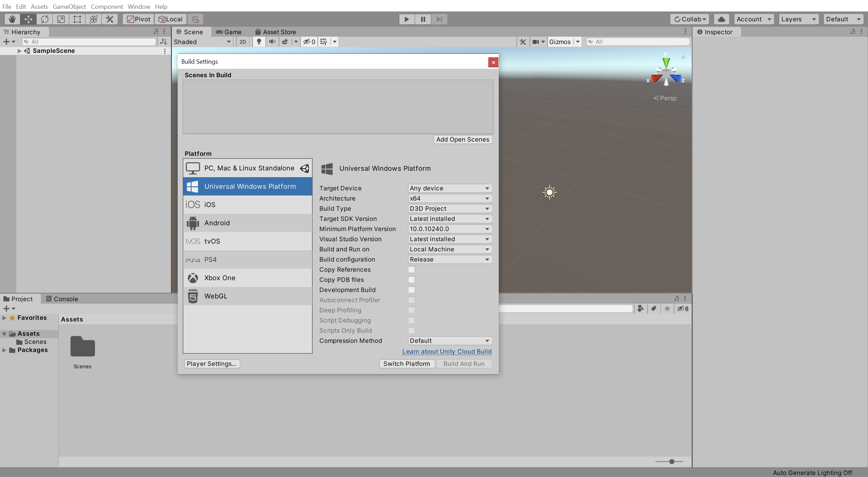Expand the Target Device dropdown menu
Screen dimensions: 868x477
(449, 188)
